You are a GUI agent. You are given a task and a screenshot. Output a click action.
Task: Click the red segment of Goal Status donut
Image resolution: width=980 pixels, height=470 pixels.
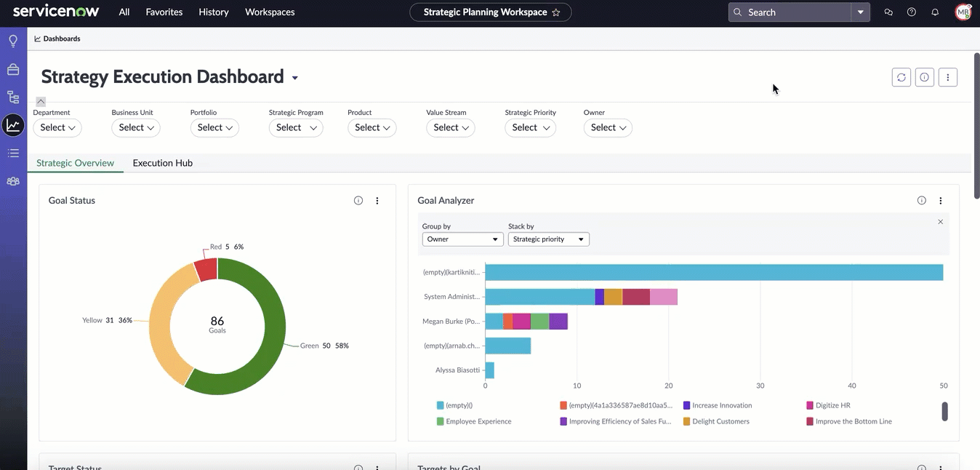pyautogui.click(x=206, y=270)
